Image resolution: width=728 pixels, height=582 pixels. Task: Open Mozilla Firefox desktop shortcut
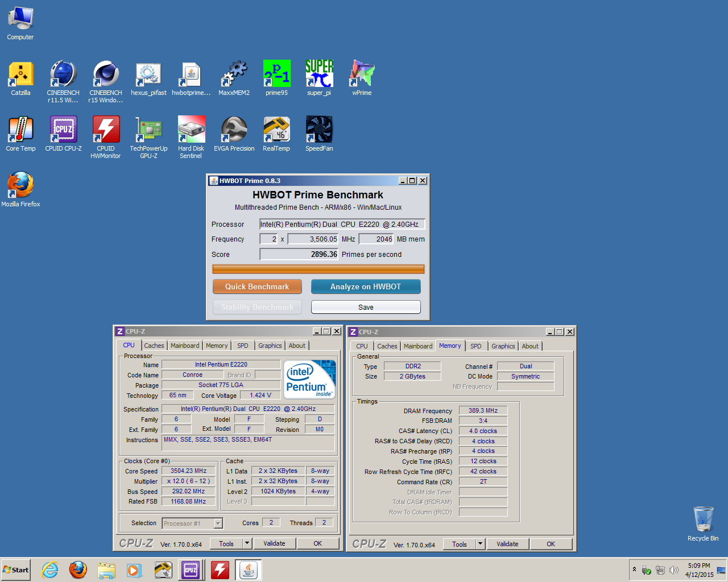click(20, 190)
